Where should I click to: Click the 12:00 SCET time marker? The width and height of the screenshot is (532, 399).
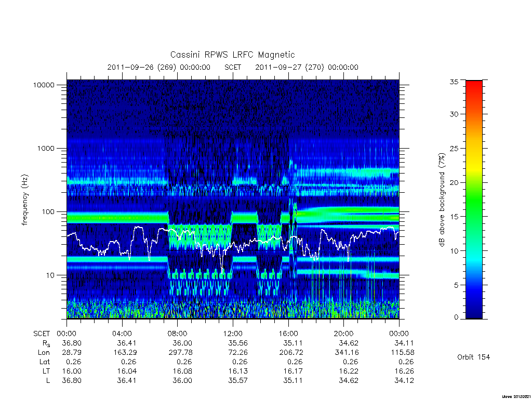tap(233, 334)
